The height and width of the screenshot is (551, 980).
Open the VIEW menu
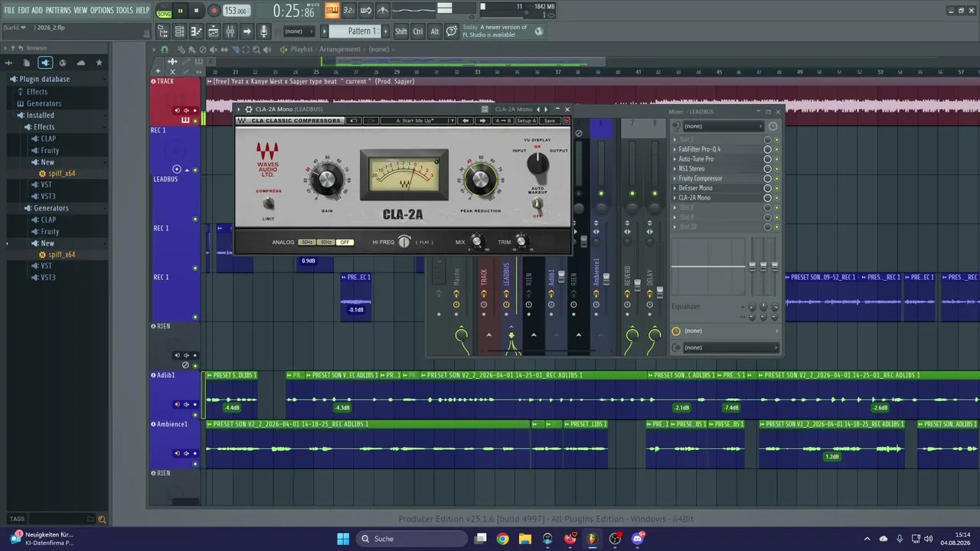80,10
